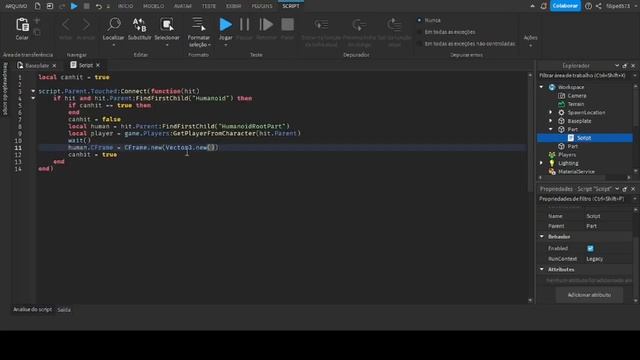The width and height of the screenshot is (640, 360).
Task: Collapse the function fold arrow on line 3
Action: click(x=33, y=91)
